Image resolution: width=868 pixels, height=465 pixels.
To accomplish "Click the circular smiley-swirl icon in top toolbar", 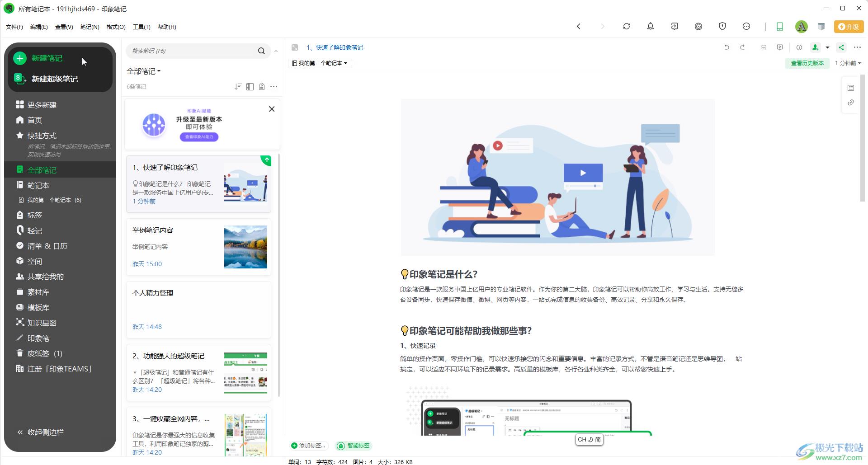I will [x=698, y=26].
